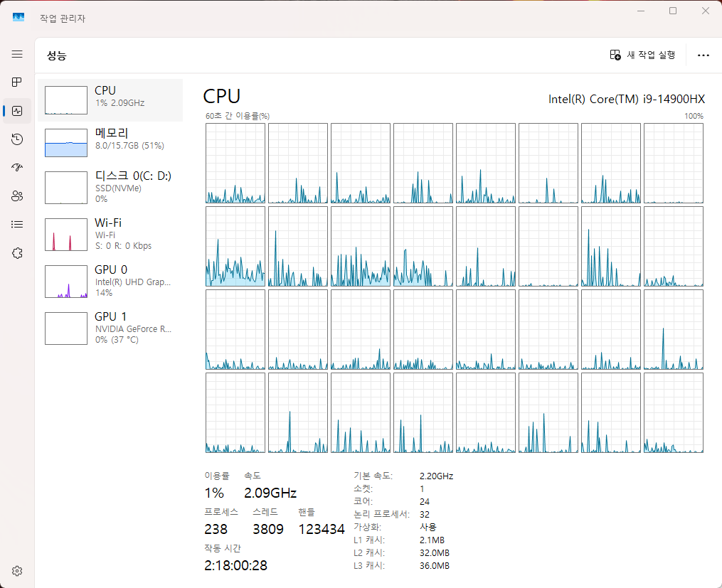Image resolution: width=722 pixels, height=588 pixels.
Task: Open the Users page icon
Action: [x=17, y=196]
